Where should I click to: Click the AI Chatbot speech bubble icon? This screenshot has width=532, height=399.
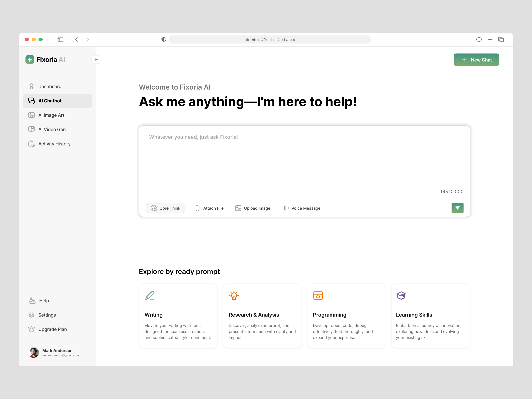[32, 101]
